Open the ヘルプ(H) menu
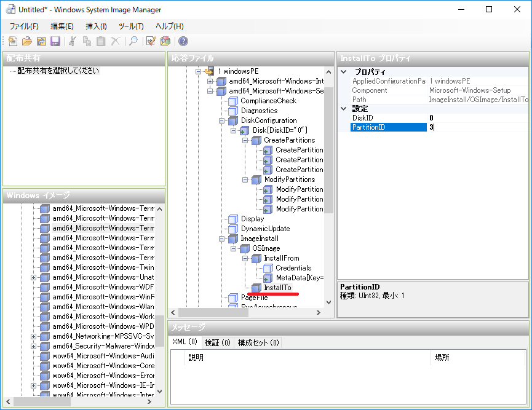Screen dimensions: 532x410 (169, 26)
